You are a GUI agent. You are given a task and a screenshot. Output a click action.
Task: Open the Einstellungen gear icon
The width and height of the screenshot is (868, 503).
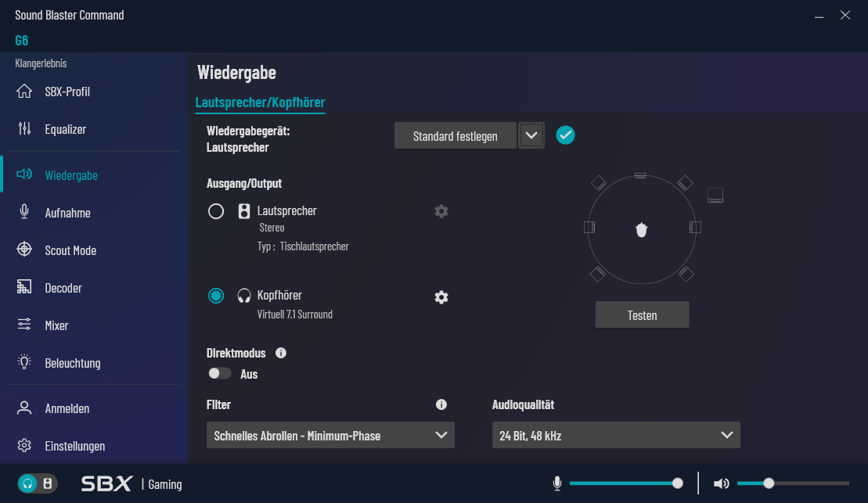click(24, 445)
